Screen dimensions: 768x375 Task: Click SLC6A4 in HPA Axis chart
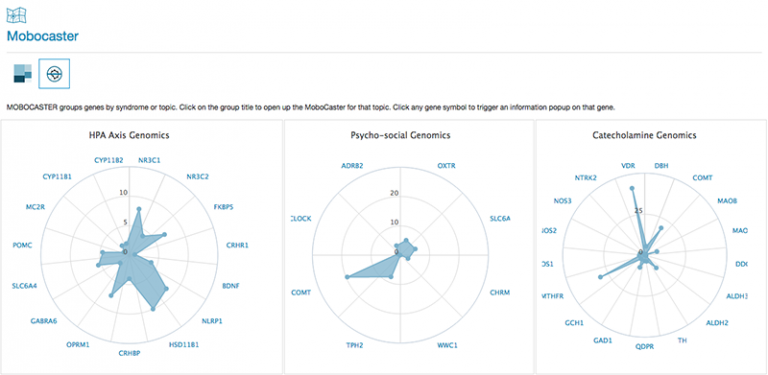(24, 285)
